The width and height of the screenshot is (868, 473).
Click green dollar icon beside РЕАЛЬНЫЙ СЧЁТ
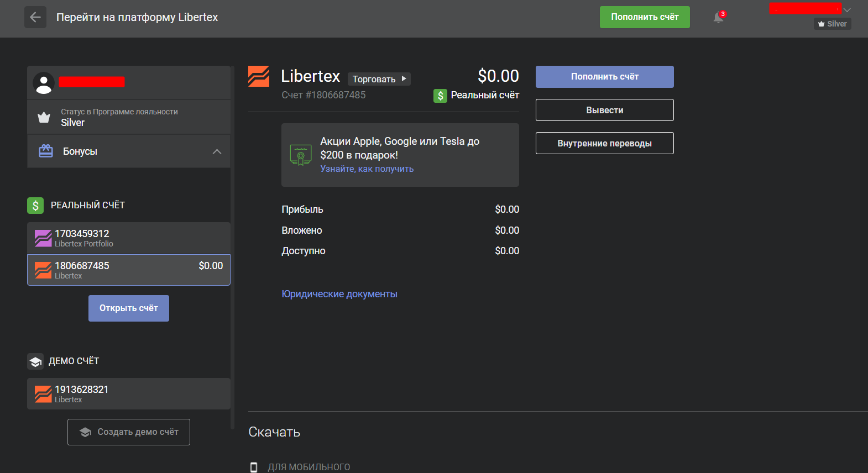click(x=35, y=206)
